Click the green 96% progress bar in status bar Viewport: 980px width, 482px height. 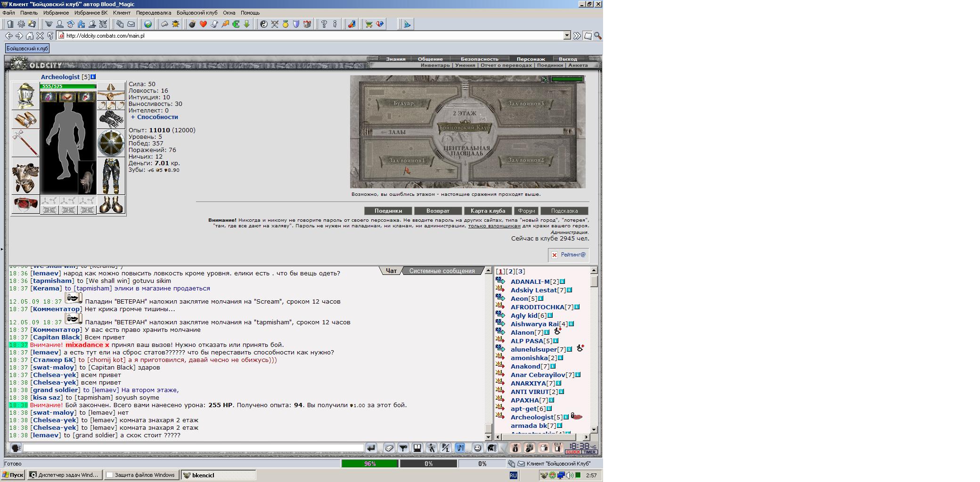click(369, 464)
